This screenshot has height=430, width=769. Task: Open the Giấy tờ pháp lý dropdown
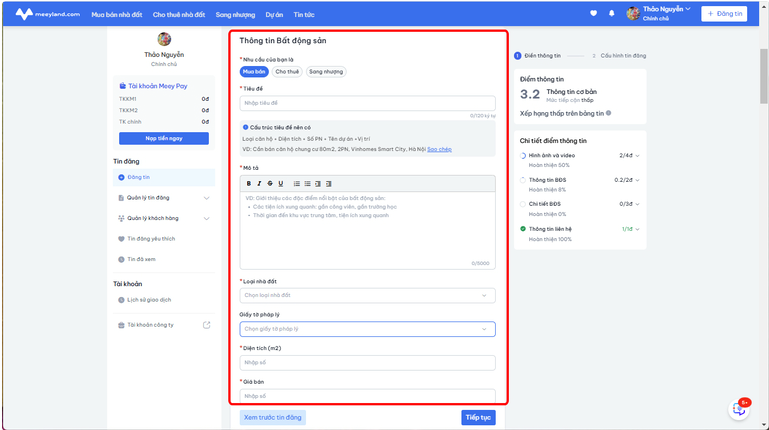367,329
